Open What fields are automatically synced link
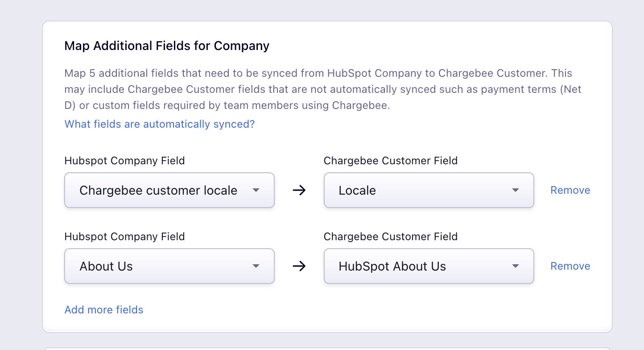The width and height of the screenshot is (644, 350). click(160, 124)
